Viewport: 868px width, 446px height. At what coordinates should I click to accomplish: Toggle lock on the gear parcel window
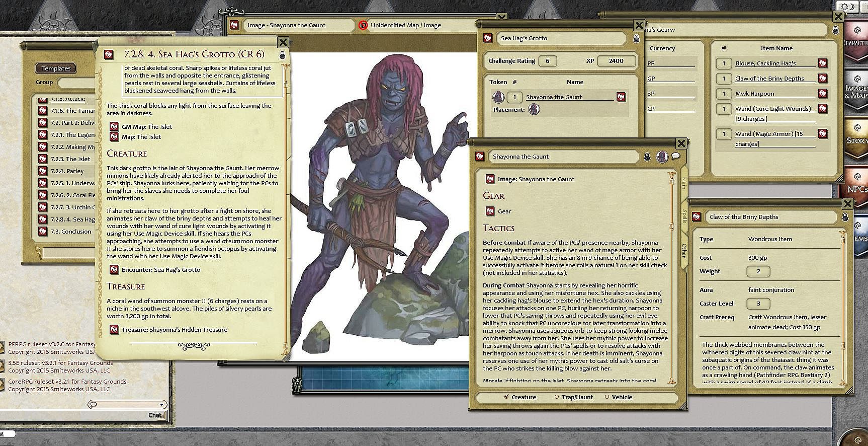click(835, 30)
